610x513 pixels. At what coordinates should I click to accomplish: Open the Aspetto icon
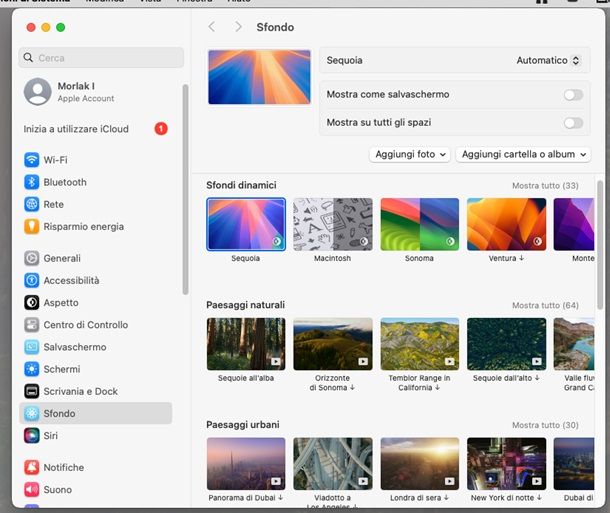point(32,303)
